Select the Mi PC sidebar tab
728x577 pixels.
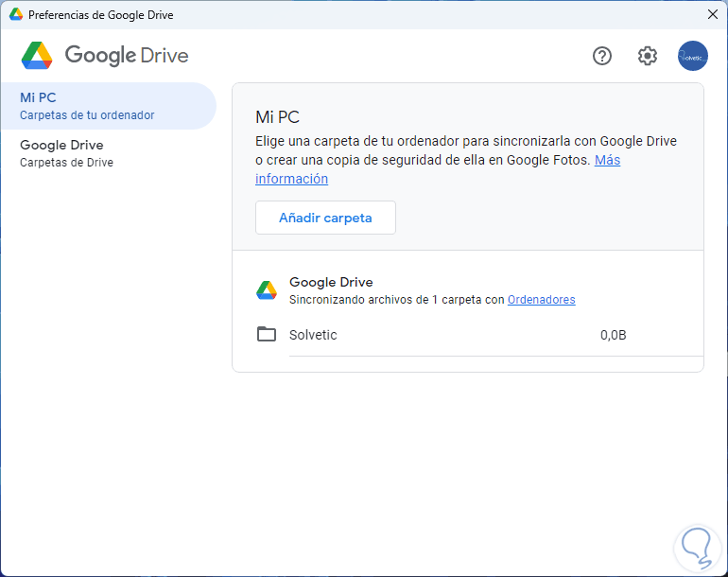109,106
